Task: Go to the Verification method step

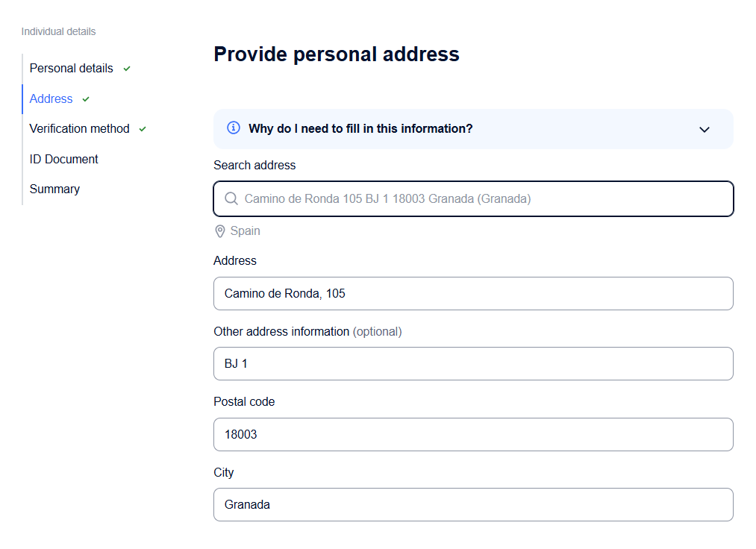Action: [x=80, y=129]
